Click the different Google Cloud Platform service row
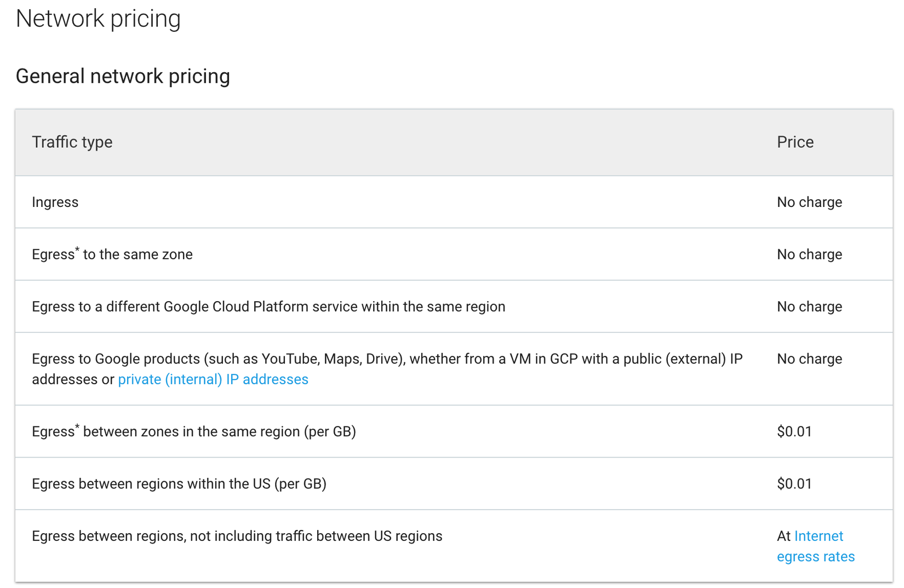Screen dimensions: 904x588 [268, 307]
